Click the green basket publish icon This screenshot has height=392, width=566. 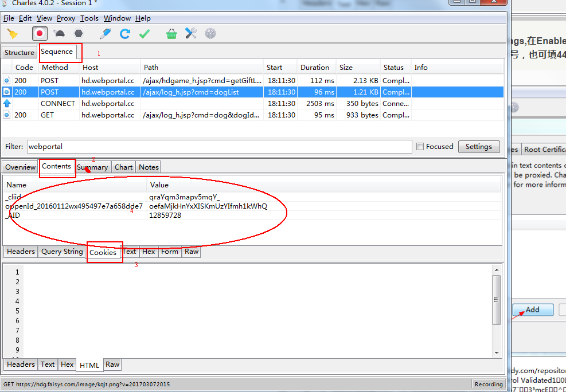click(x=171, y=34)
